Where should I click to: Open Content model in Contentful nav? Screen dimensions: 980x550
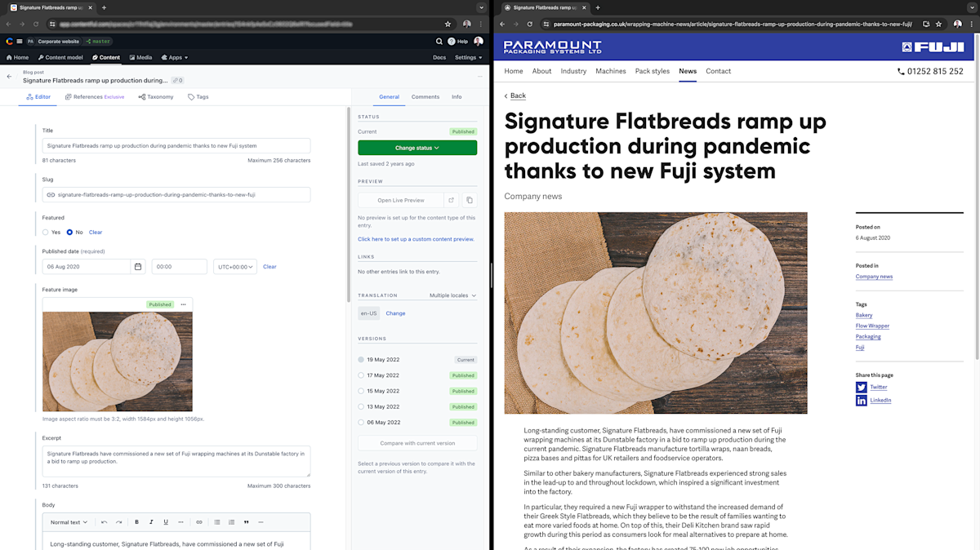point(60,58)
